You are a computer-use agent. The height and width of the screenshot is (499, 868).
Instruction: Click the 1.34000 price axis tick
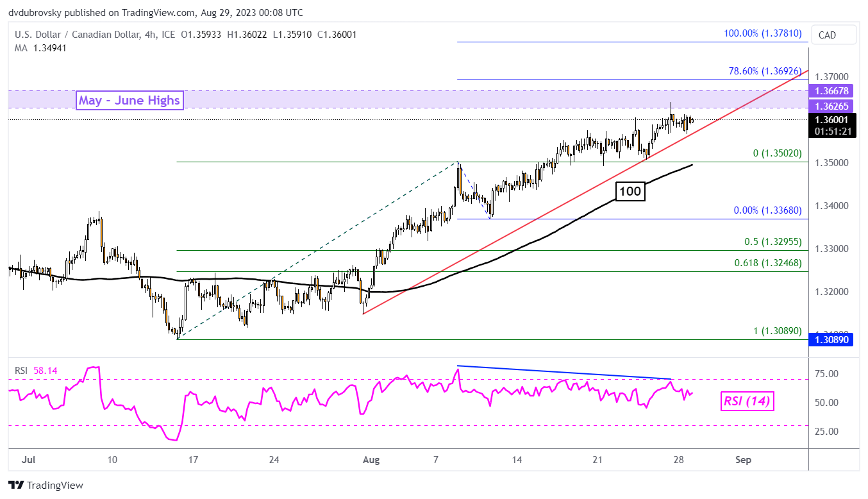click(x=832, y=206)
